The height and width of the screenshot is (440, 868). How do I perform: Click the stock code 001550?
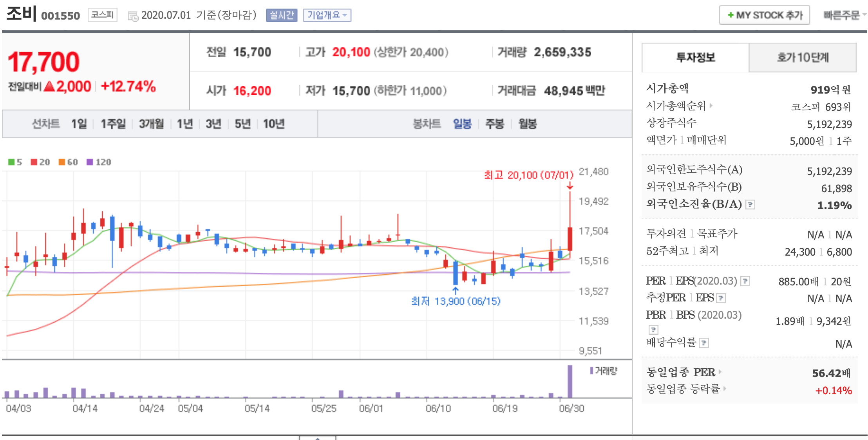(60, 16)
